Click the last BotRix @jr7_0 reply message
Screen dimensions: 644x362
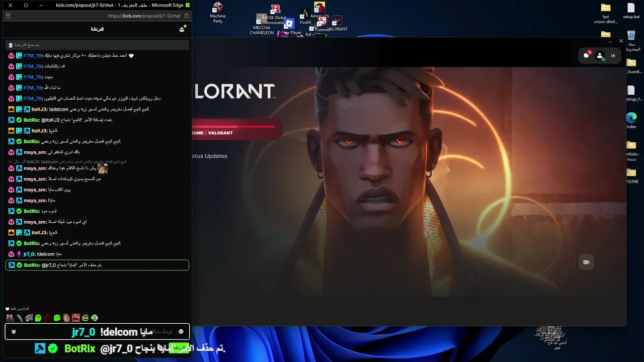pos(97,265)
